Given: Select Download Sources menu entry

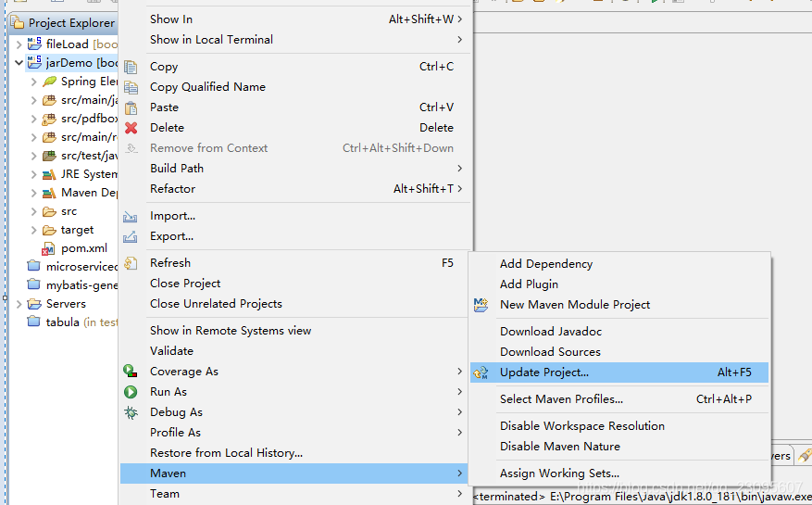Looking at the screenshot, I should (619, 351).
